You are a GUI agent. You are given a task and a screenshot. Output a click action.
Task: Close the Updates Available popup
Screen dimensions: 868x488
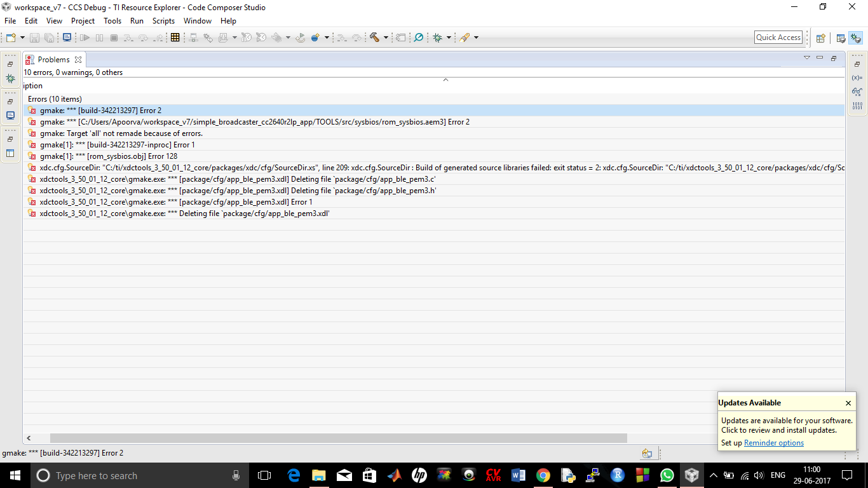coord(848,403)
